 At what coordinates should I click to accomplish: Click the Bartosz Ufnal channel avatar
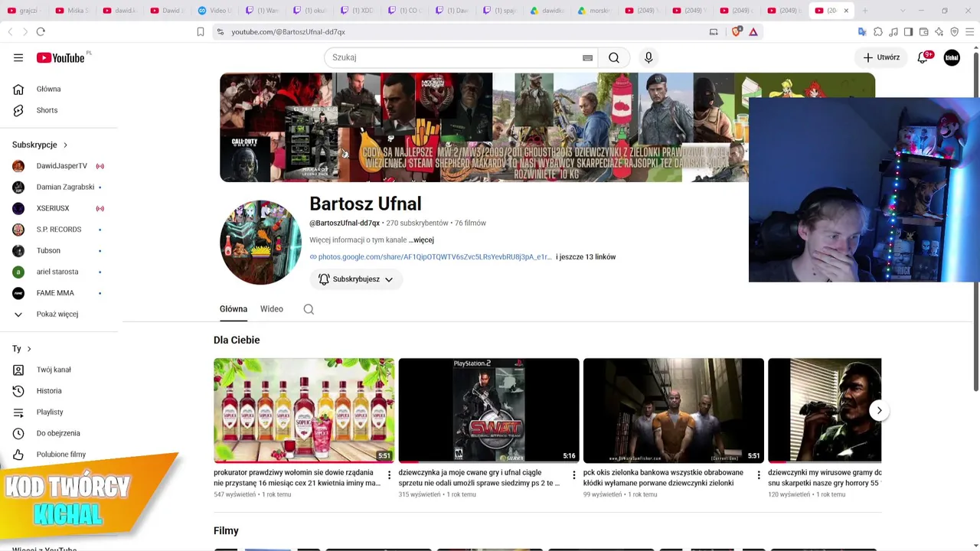(x=260, y=243)
